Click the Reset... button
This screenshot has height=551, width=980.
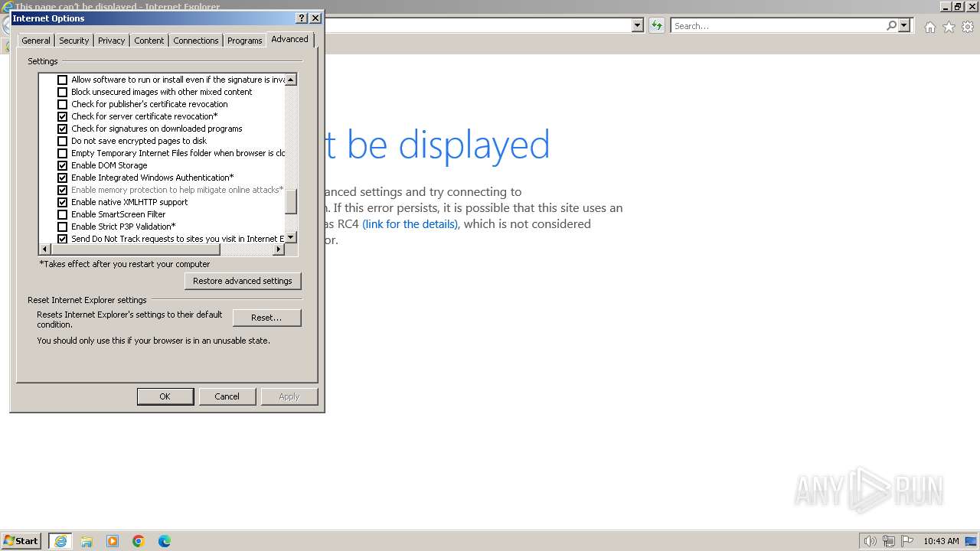point(266,318)
